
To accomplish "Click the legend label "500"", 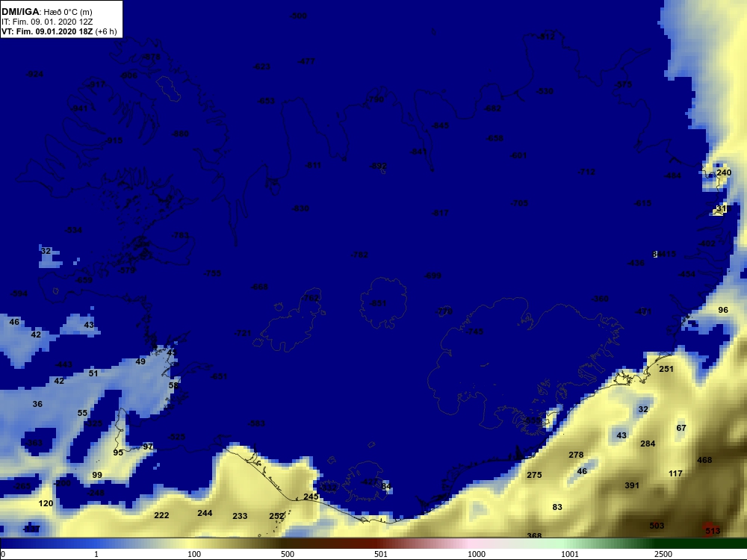I will point(288,554).
